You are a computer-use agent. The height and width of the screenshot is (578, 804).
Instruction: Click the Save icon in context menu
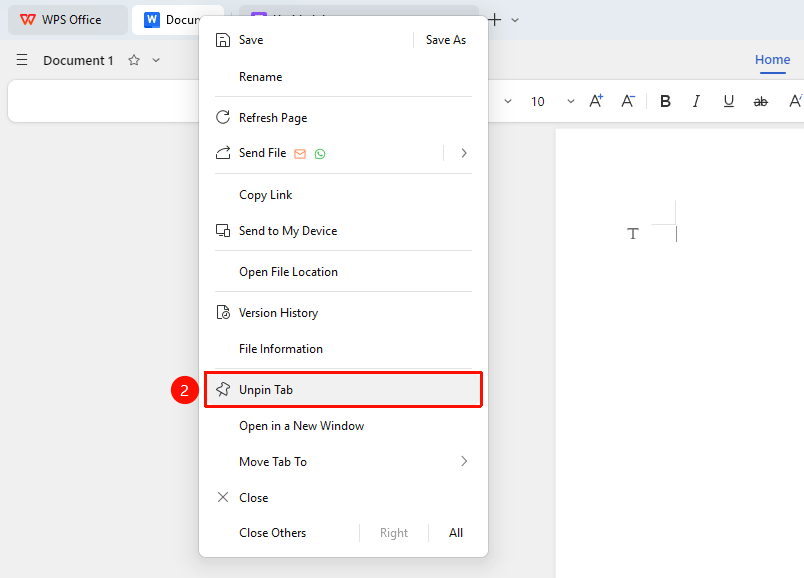[x=223, y=40]
